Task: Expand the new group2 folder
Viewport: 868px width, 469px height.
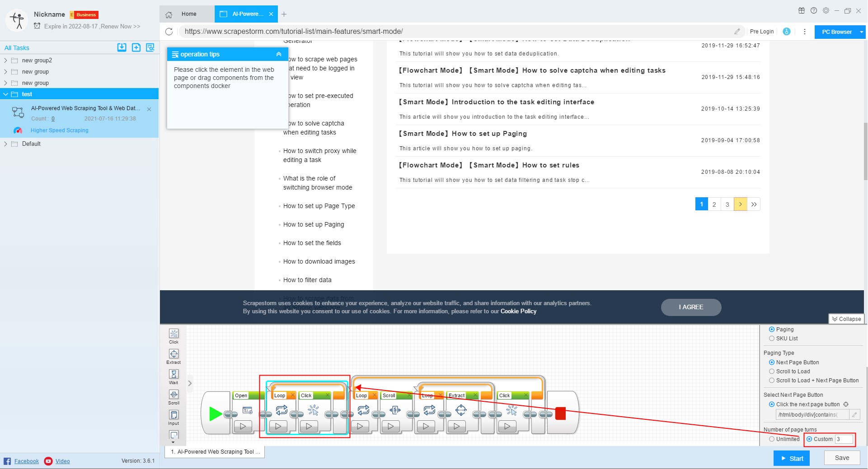Action: [5, 60]
